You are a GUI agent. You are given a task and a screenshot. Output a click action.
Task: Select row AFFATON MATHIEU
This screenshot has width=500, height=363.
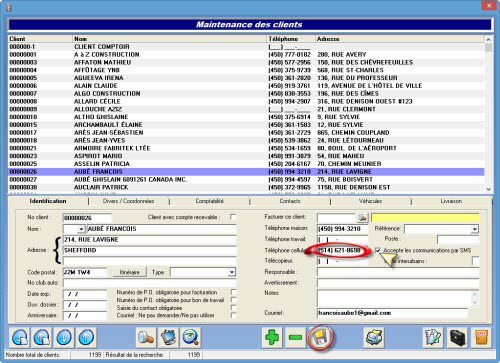pyautogui.click(x=246, y=62)
